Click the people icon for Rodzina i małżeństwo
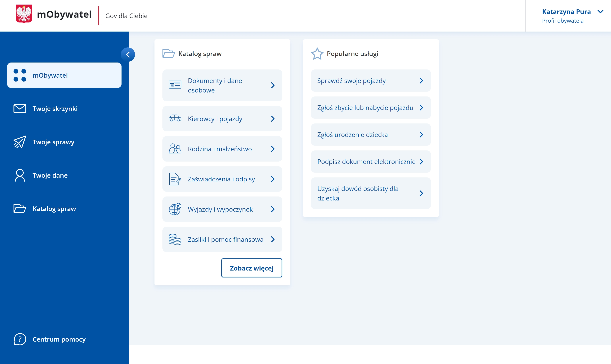This screenshot has width=611, height=364. click(175, 149)
